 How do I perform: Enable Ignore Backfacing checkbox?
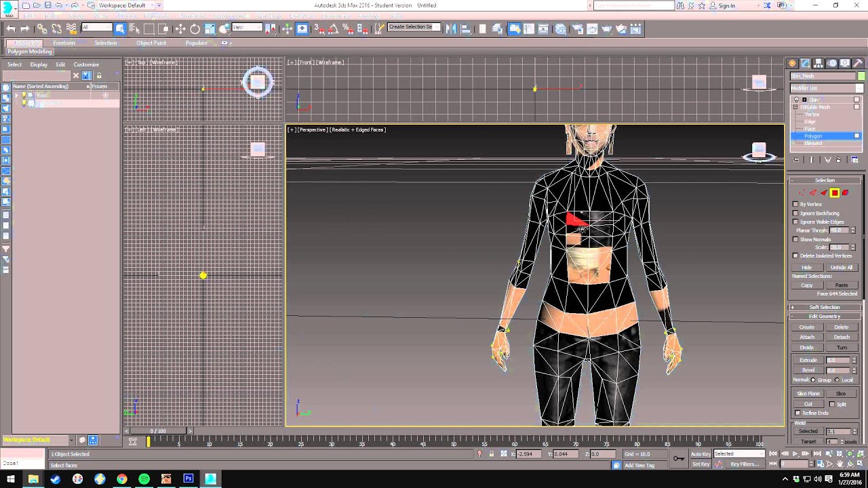(795, 213)
